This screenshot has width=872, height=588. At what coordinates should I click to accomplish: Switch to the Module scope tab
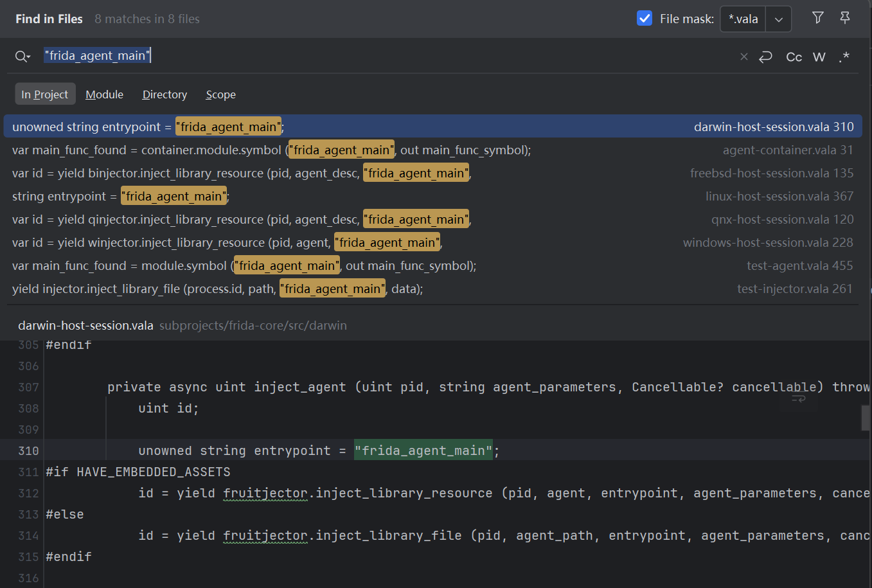pos(104,94)
